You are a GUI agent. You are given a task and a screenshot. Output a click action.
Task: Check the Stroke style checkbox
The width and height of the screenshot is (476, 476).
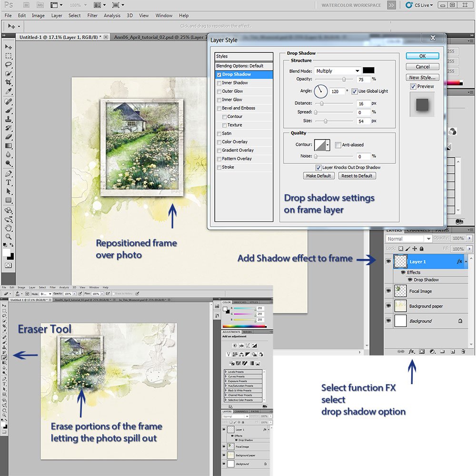point(219,167)
